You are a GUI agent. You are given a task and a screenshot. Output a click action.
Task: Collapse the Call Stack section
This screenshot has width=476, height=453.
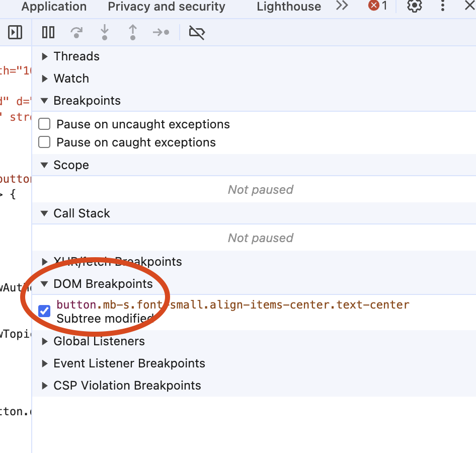(44, 213)
